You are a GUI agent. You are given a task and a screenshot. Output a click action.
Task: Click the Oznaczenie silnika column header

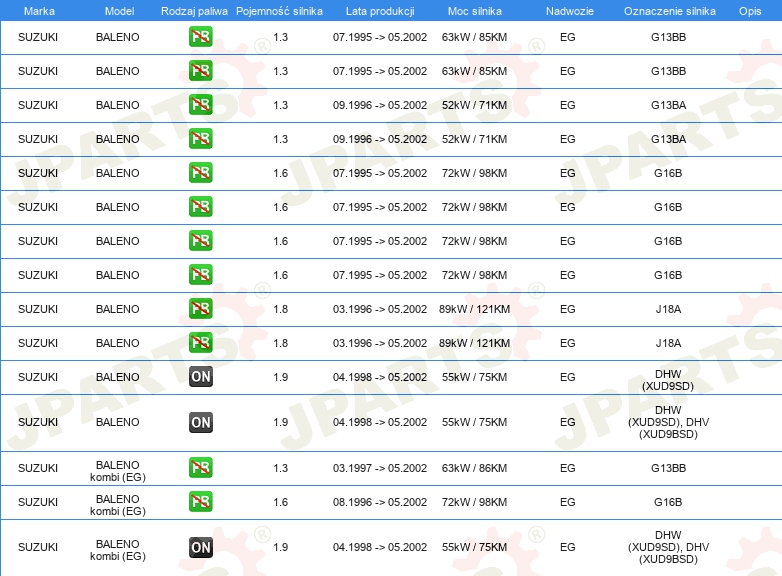pos(669,11)
